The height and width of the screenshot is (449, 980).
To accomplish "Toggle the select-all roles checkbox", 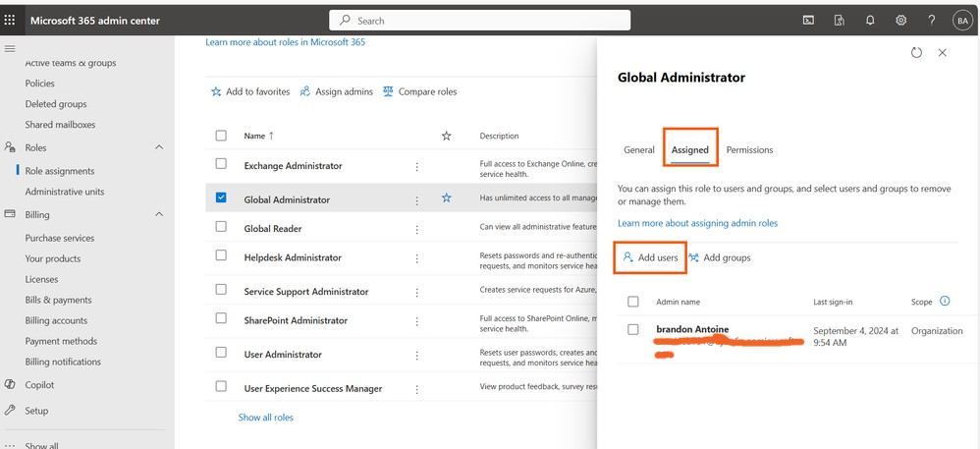I will click(221, 135).
